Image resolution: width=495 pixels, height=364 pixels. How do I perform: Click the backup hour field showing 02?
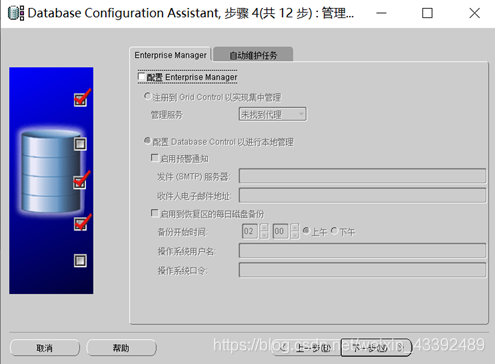(250, 231)
